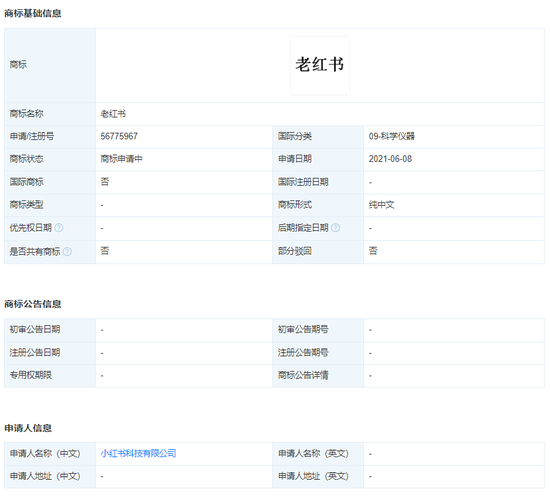This screenshot has width=550, height=499.
Task: Click the 部分驳回 label cell
Action: pos(318,251)
